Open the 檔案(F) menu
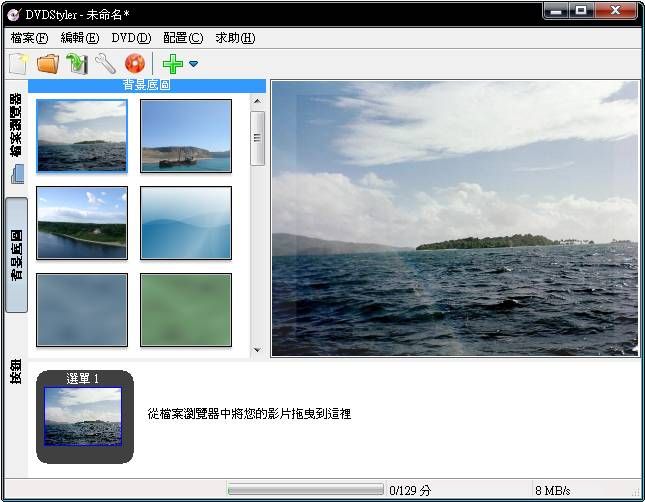Viewport: 645px width, 502px height. pos(29,38)
